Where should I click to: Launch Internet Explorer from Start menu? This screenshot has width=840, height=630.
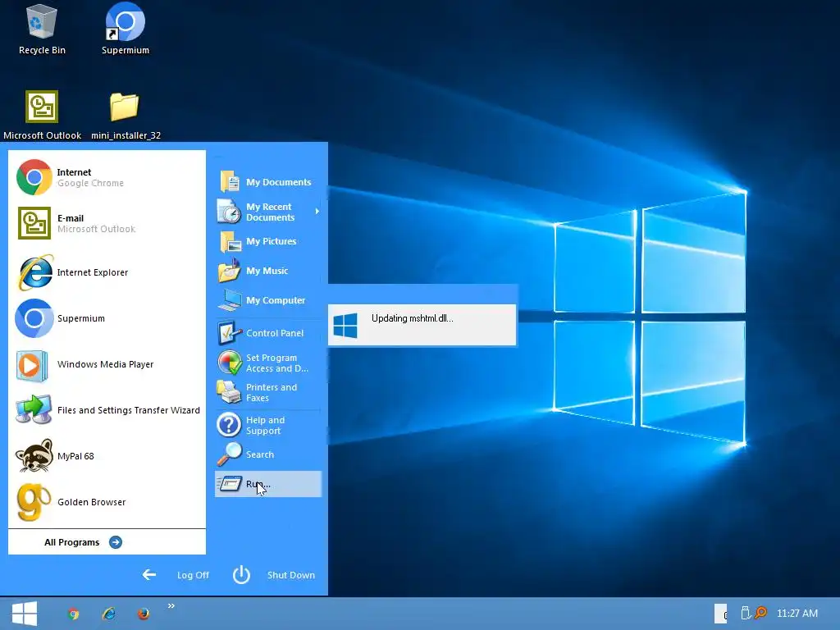point(107,272)
